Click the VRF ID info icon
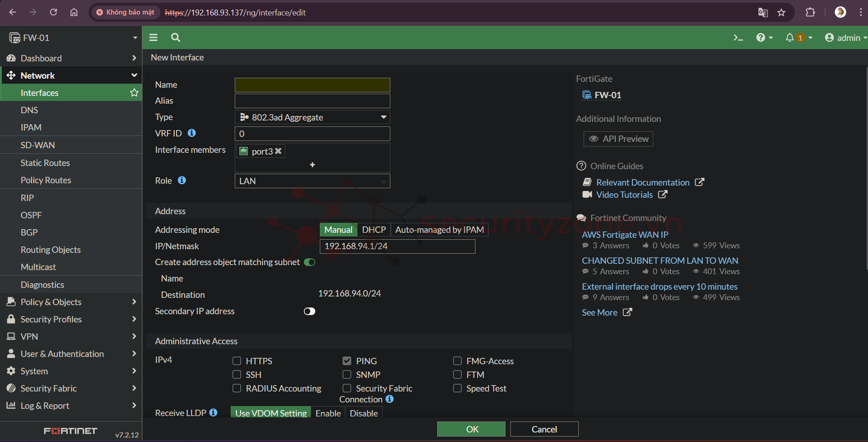 (192, 133)
